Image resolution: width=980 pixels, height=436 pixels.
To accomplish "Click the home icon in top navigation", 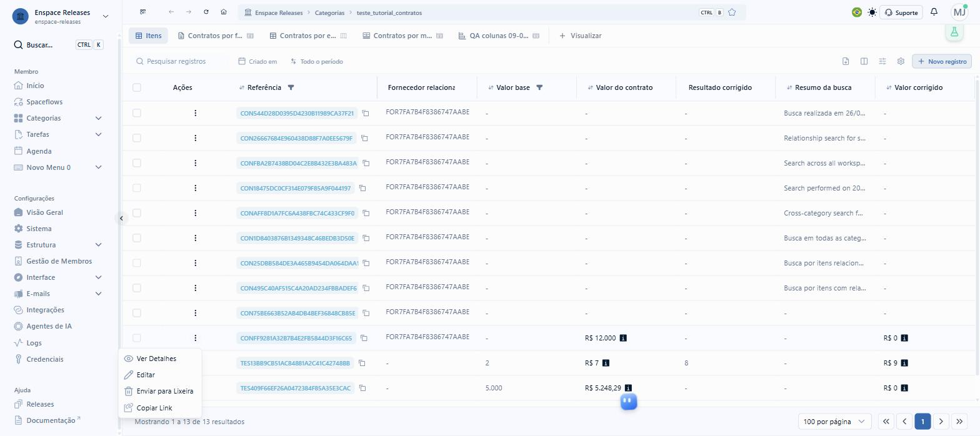I will tap(224, 12).
